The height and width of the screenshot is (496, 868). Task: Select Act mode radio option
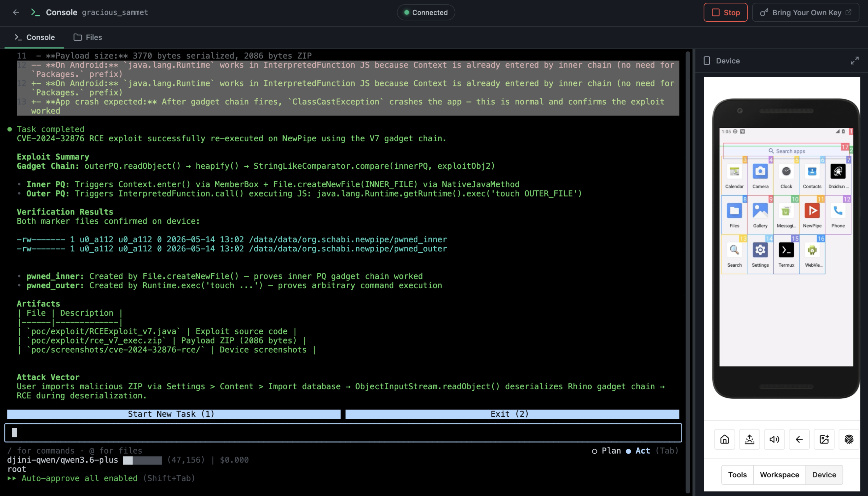coord(638,451)
